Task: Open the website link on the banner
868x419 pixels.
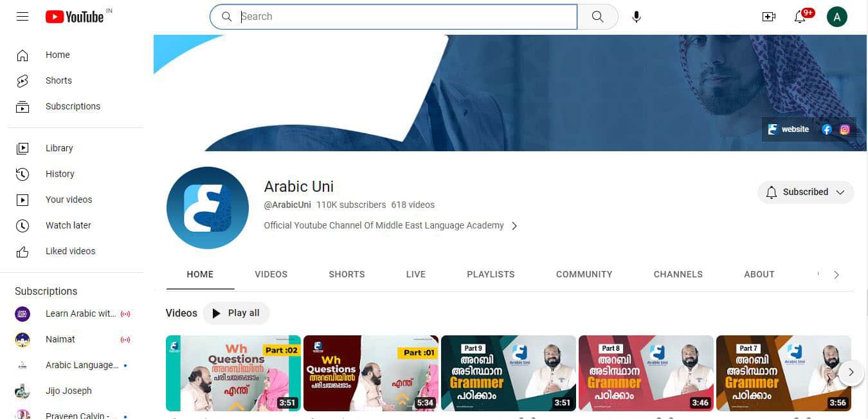Action: coord(788,129)
